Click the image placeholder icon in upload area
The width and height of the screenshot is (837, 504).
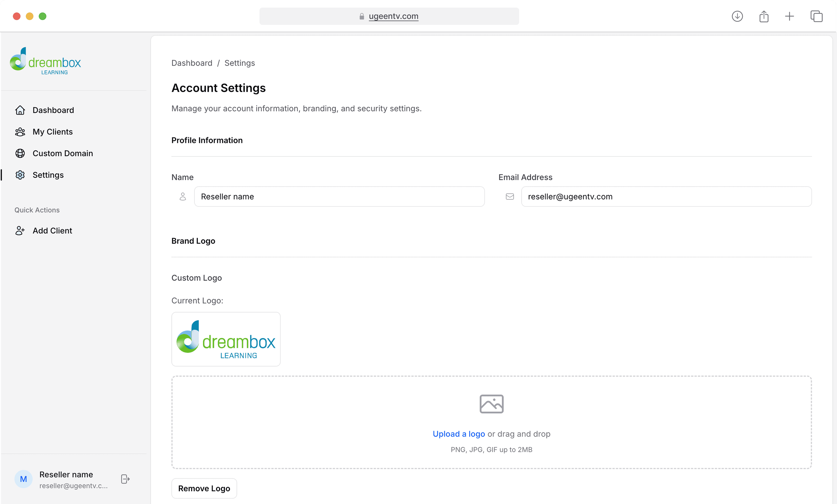[x=491, y=404]
